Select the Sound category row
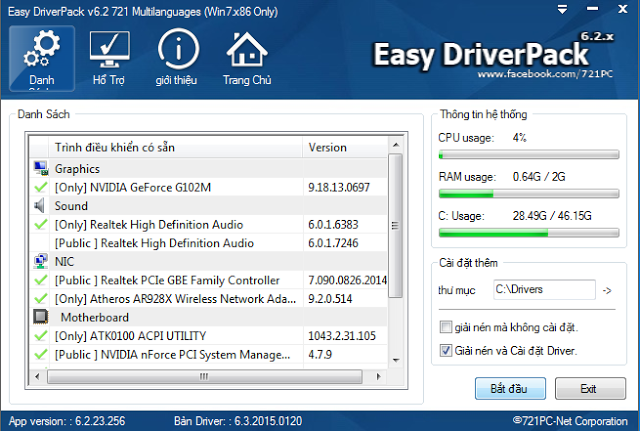640x431 pixels. (208, 206)
